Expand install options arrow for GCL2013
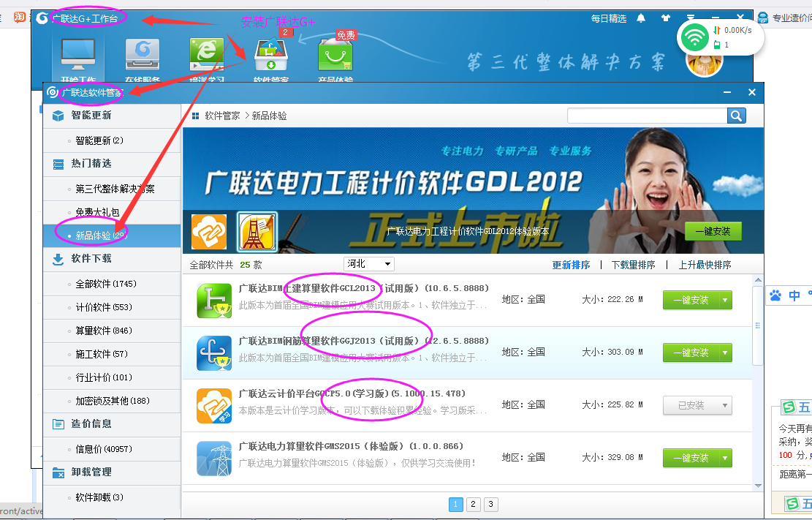Viewport: 812px width, 520px height. point(725,300)
